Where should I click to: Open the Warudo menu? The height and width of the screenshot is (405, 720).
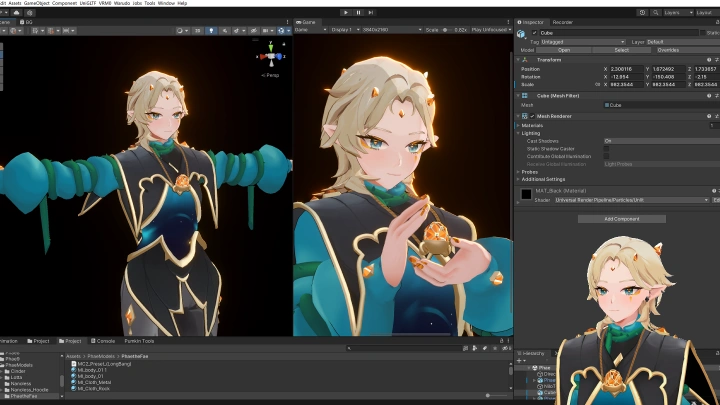click(122, 3)
